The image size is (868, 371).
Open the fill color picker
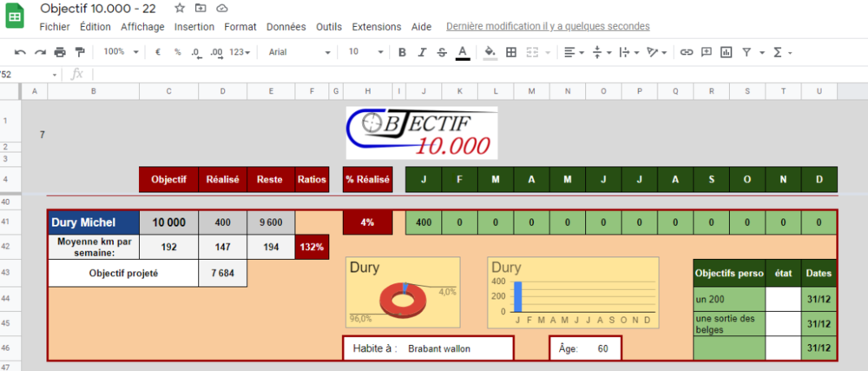click(x=490, y=52)
